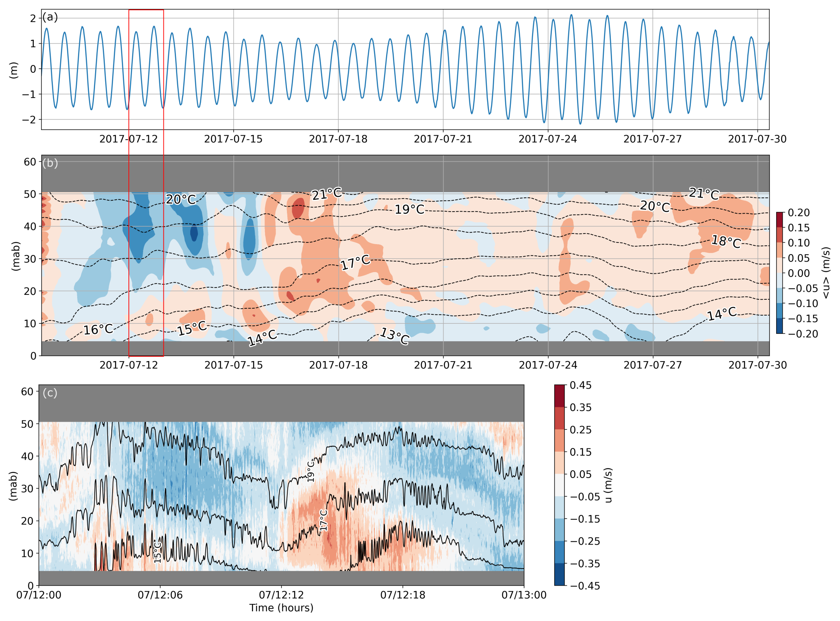Click the 21°C contour label near 2017-07-18
This screenshot has height=621, width=840.
pyautogui.click(x=327, y=194)
